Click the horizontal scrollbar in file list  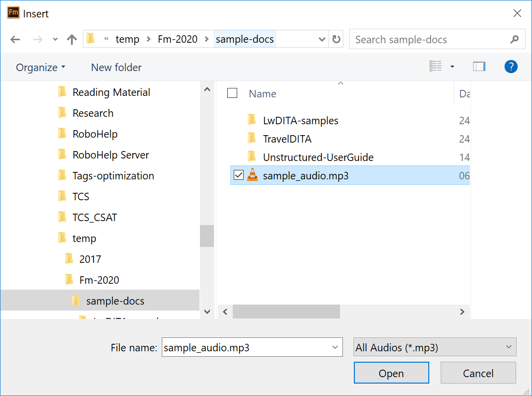tap(286, 312)
